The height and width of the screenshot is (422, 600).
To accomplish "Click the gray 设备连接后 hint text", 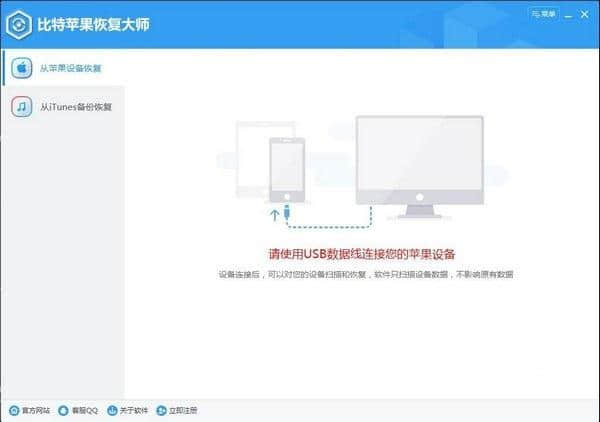I will point(366,274).
